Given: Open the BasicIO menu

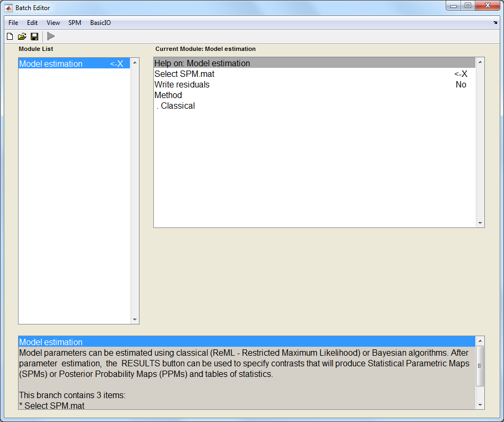Looking at the screenshot, I should pyautogui.click(x=100, y=23).
